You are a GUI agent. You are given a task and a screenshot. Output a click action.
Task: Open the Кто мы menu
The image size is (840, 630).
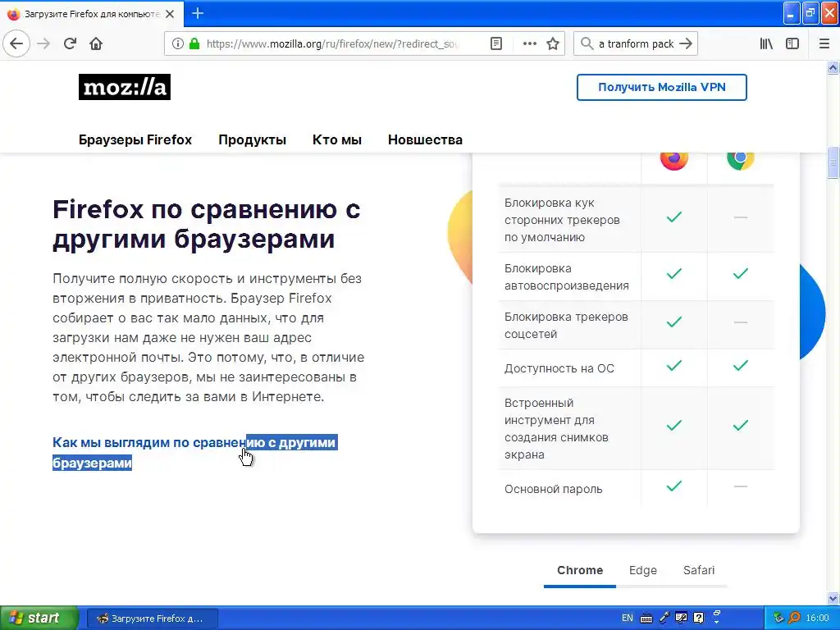point(337,139)
